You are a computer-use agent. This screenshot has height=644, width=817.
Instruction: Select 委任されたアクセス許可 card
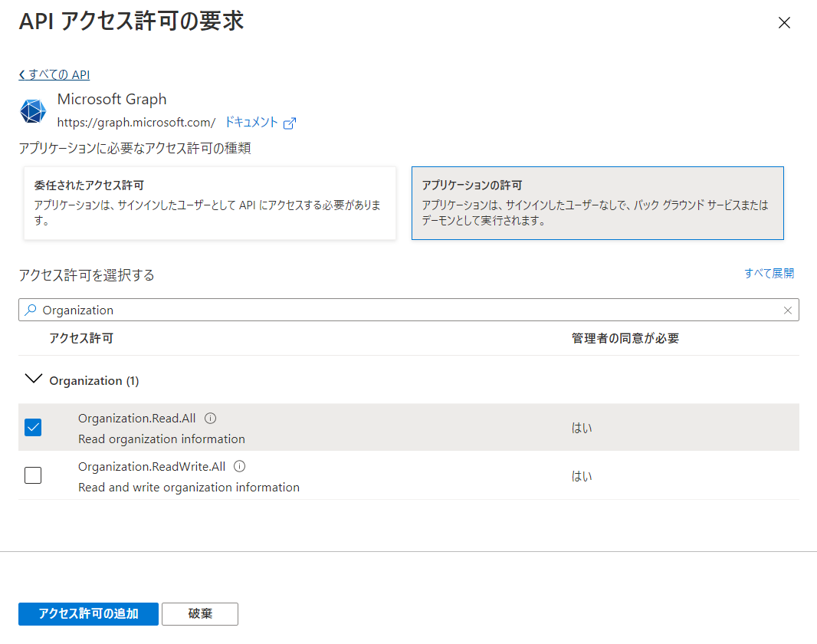pyautogui.click(x=209, y=203)
